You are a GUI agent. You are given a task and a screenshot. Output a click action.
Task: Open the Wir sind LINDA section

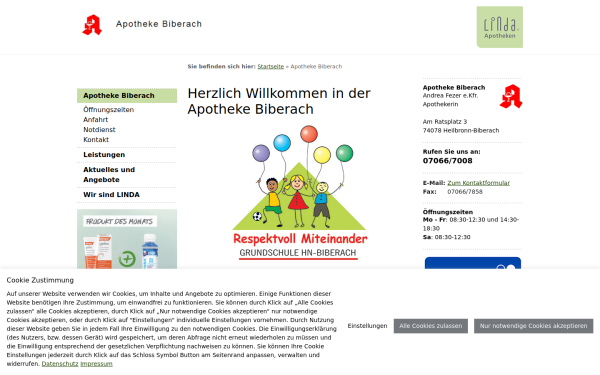(x=111, y=195)
